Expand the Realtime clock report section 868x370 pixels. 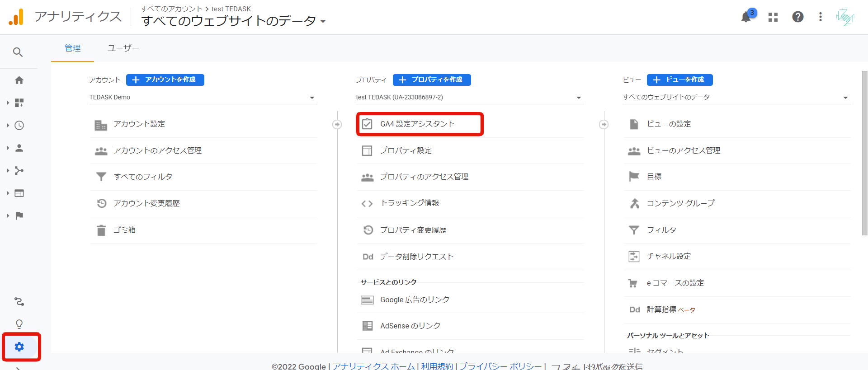tap(19, 126)
